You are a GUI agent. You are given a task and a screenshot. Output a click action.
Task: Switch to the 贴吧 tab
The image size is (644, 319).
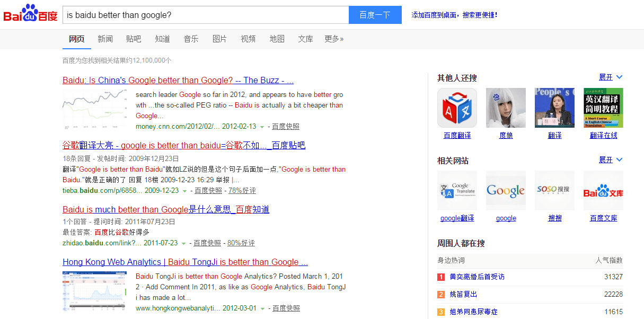coord(134,39)
